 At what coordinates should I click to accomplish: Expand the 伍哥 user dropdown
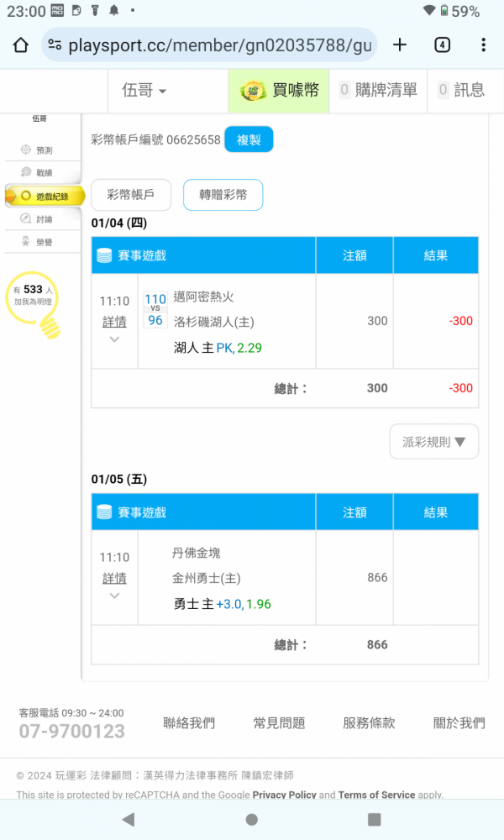click(x=144, y=91)
